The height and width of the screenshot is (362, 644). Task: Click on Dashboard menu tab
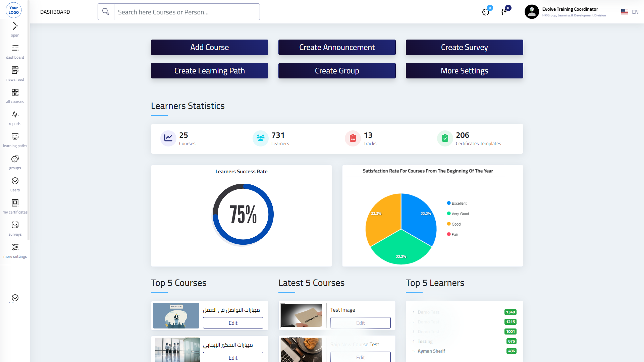coord(15,52)
